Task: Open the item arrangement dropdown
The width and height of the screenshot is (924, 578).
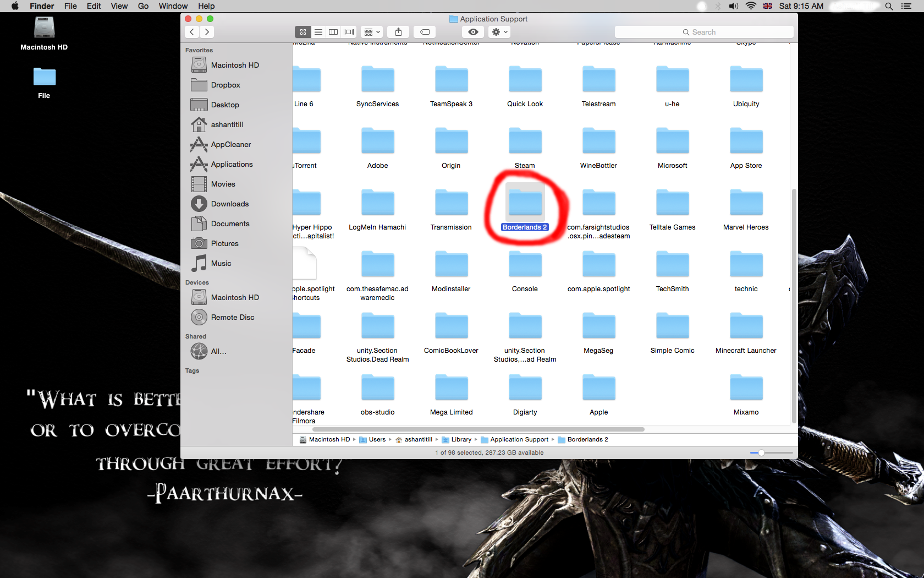Action: tap(372, 32)
